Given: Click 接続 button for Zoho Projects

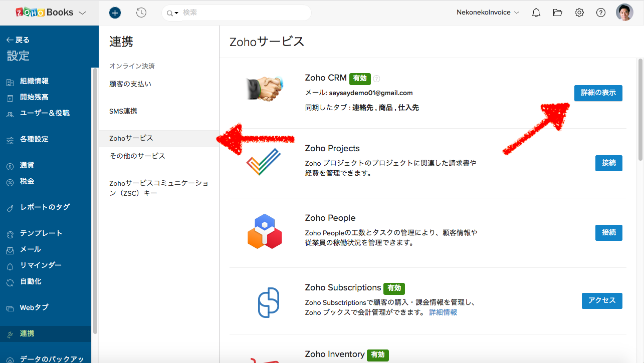Looking at the screenshot, I should tap(609, 163).
